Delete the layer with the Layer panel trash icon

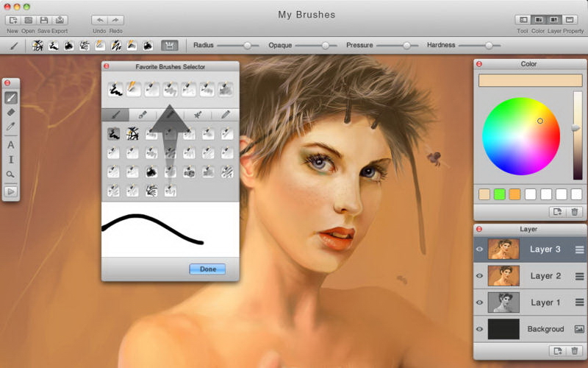pos(575,351)
